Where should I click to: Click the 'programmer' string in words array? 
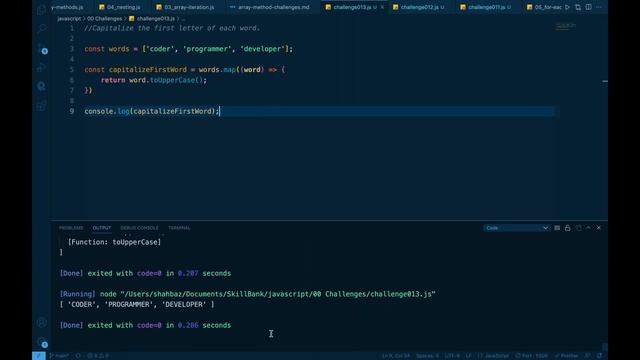(x=207, y=49)
